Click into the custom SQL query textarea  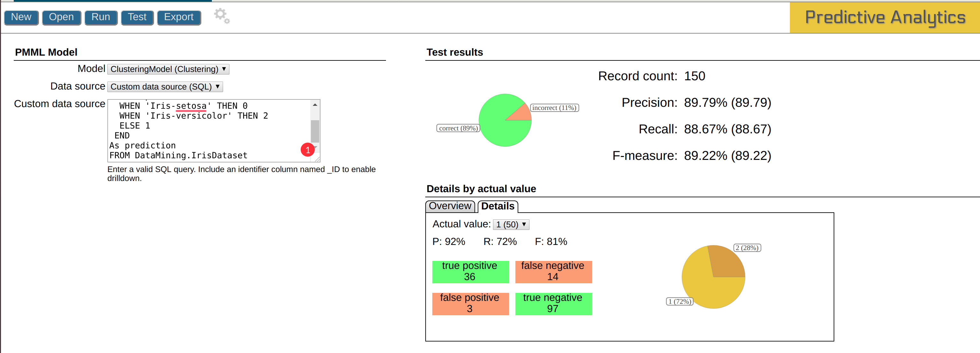coord(209,130)
